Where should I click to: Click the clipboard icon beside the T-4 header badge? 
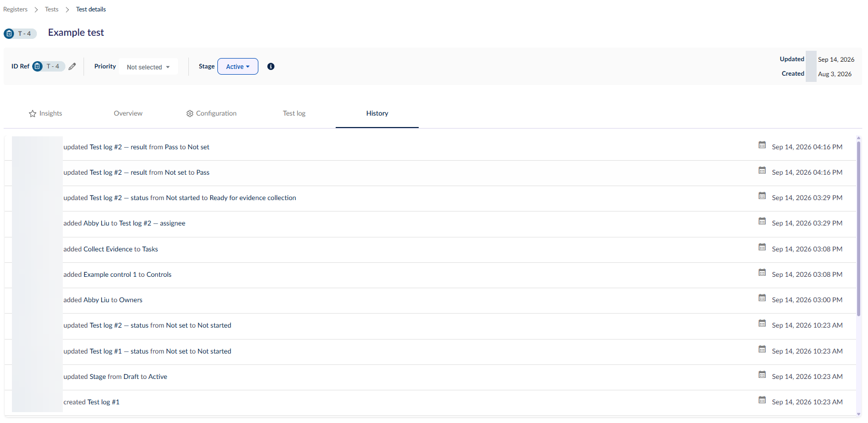tap(9, 34)
